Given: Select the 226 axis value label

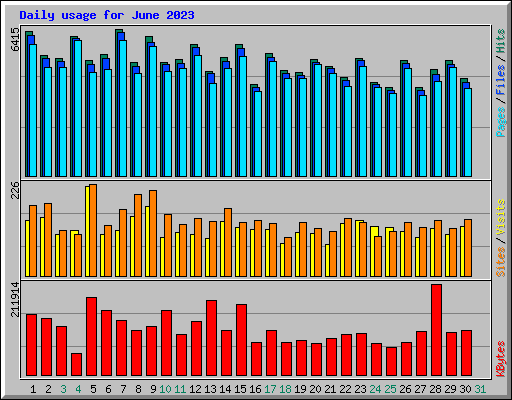Looking at the screenshot, I should 15,190.
